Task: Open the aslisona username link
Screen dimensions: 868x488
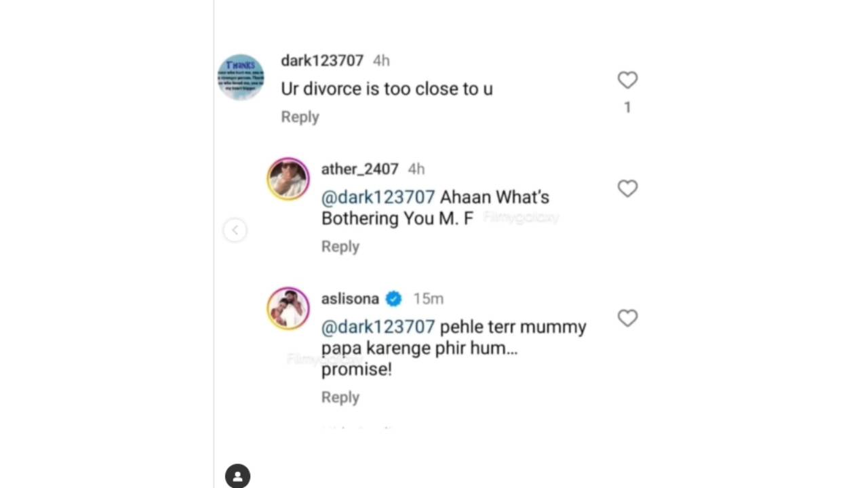Action: 350,299
